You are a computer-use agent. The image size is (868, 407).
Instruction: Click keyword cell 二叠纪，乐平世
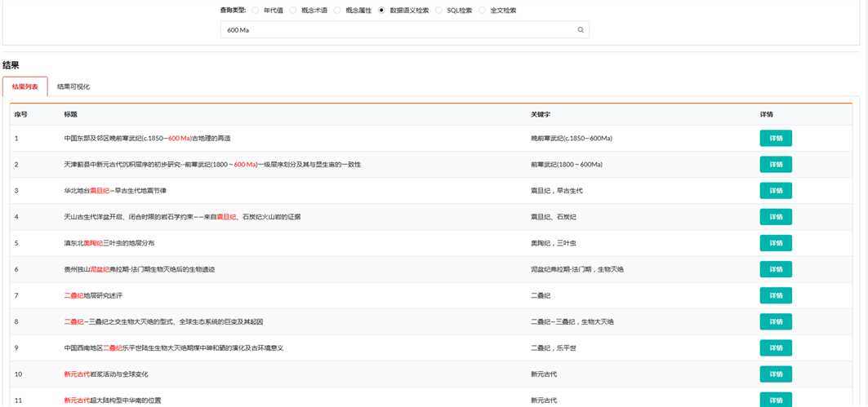[x=553, y=347]
